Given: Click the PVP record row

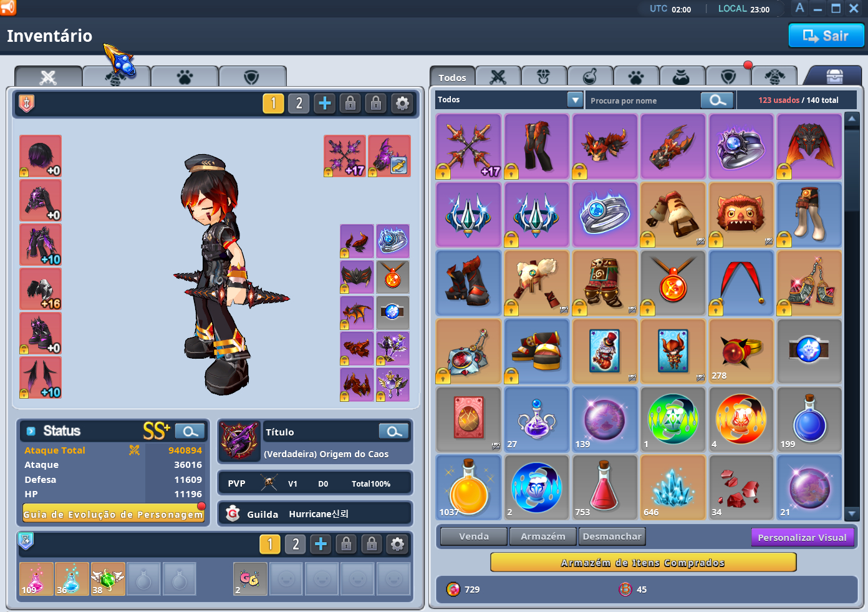Looking at the screenshot, I should pyautogui.click(x=315, y=483).
